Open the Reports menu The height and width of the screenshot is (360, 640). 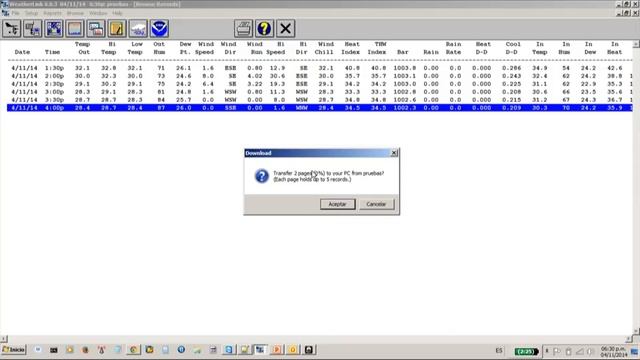[52, 13]
